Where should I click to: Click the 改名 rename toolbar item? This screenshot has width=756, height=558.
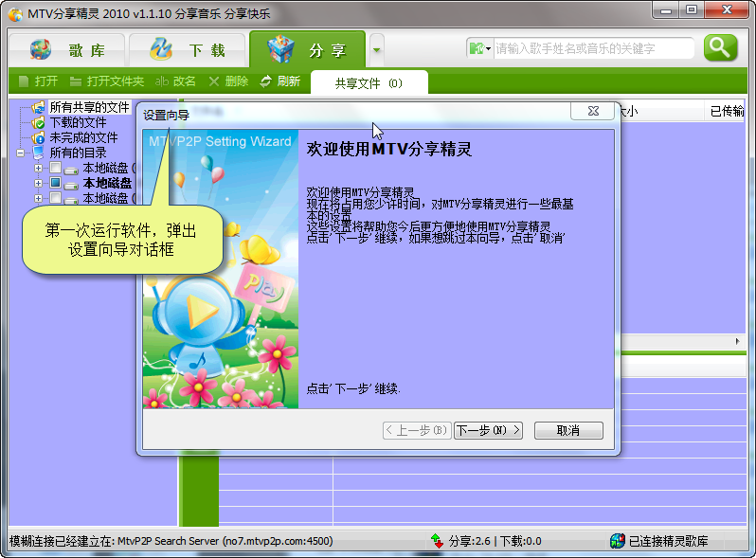(175, 81)
